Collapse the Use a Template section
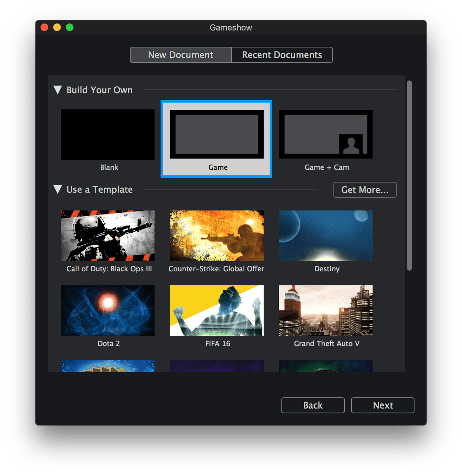462x476 pixels. coord(58,190)
